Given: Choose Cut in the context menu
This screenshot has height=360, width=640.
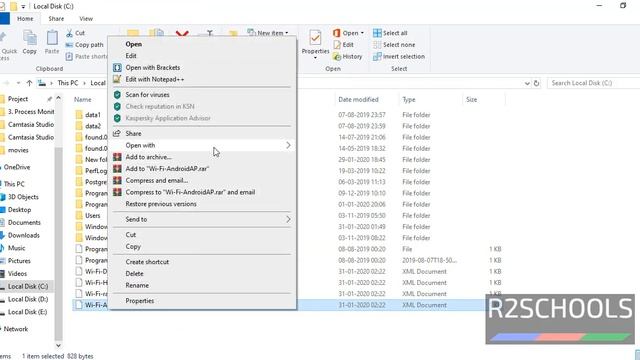Looking at the screenshot, I should point(203,235).
